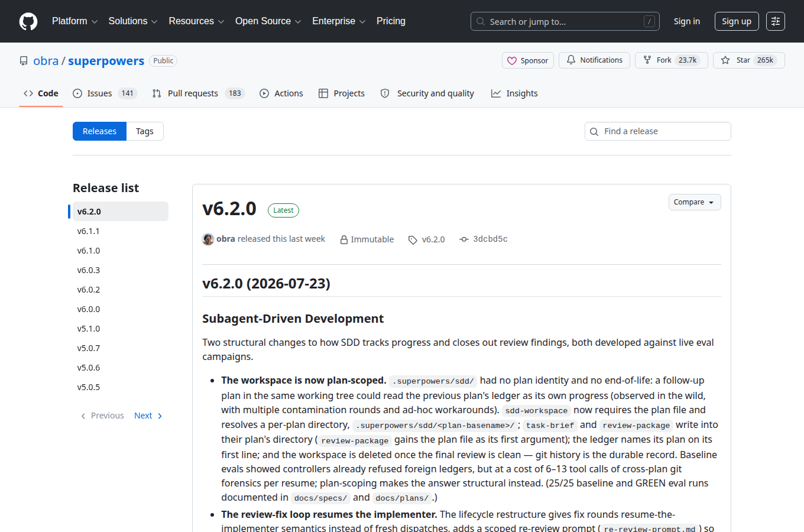This screenshot has width=804, height=532.
Task: Open the Compare dropdown
Action: pos(695,202)
